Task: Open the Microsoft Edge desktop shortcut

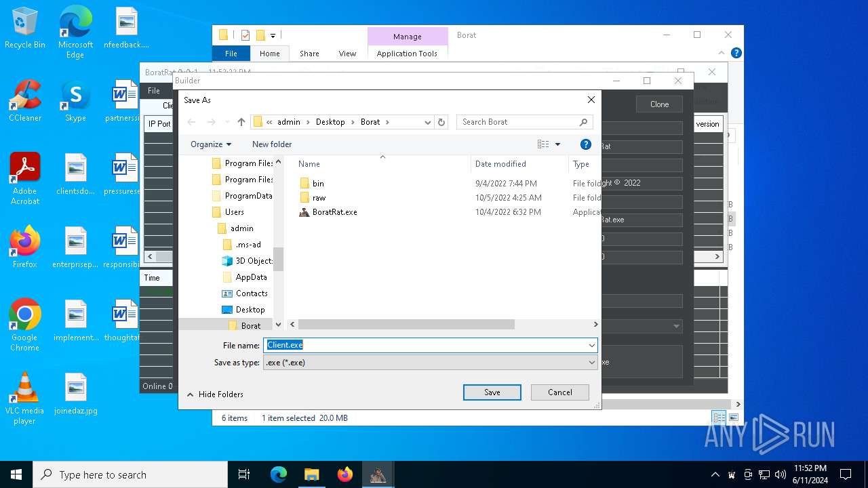Action: click(x=75, y=33)
